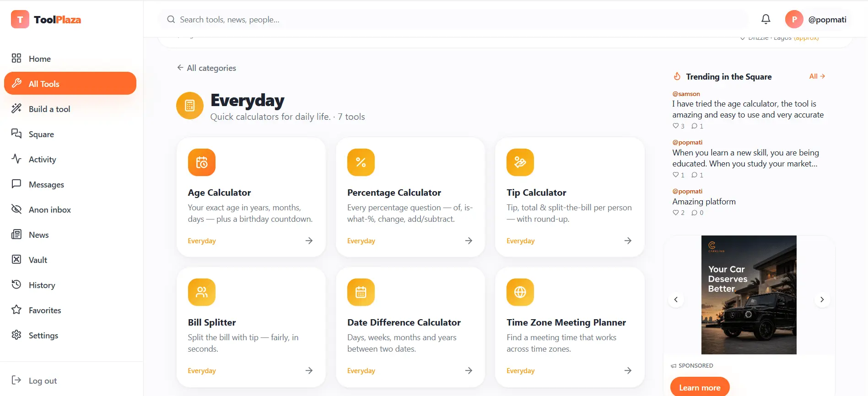Viewport: 868px width, 396px height.
Task: Click the Everyday category calculator icon
Action: 190,106
